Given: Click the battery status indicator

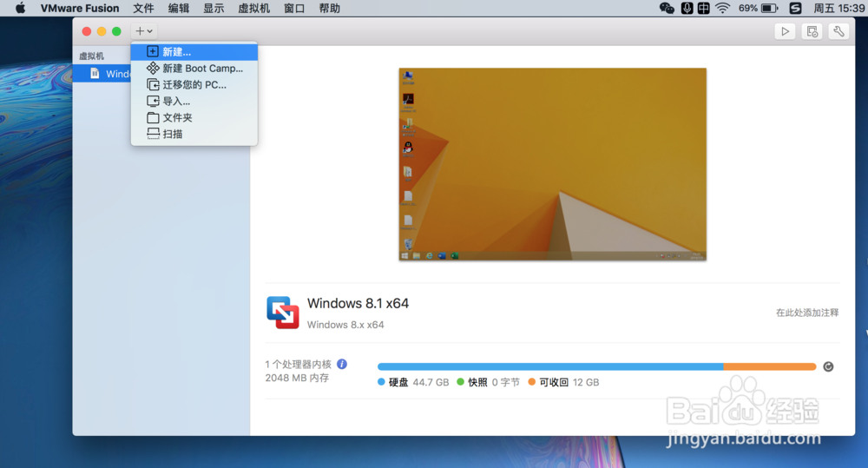Looking at the screenshot, I should (759, 9).
